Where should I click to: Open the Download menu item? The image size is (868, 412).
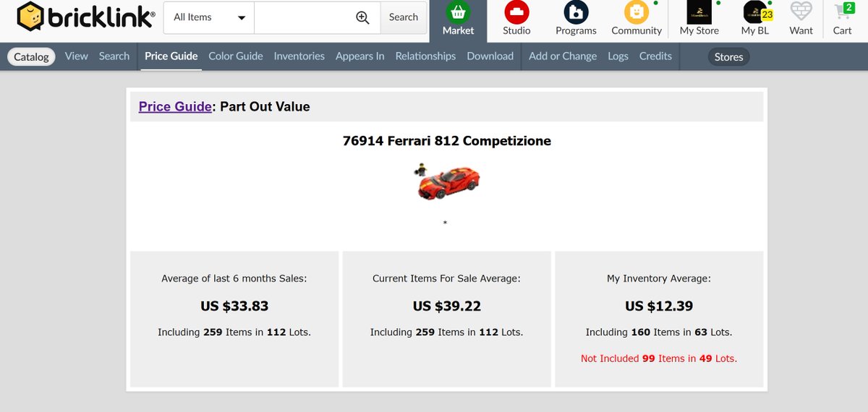[490, 56]
